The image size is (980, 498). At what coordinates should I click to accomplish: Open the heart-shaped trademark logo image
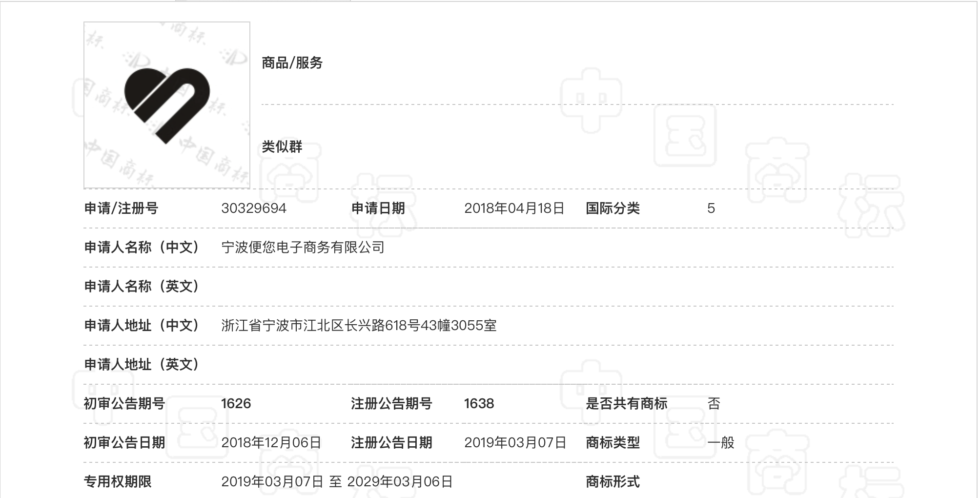(167, 105)
